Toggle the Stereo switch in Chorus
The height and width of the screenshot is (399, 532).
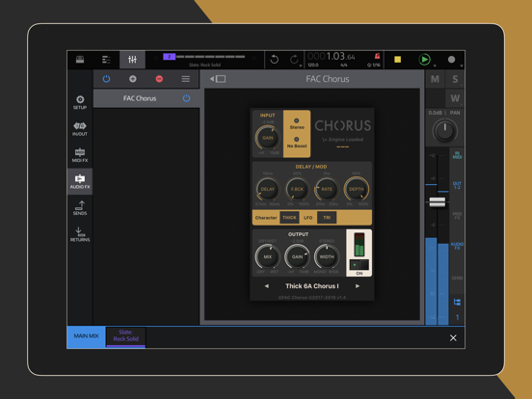pyautogui.click(x=297, y=120)
